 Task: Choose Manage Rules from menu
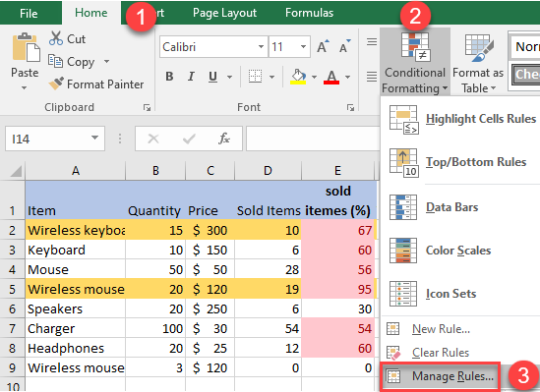click(x=441, y=376)
